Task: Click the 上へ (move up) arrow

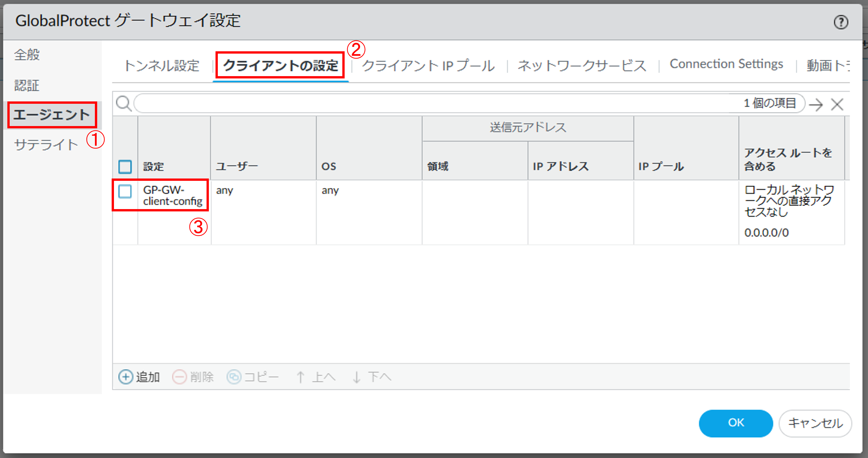Action: 300,377
